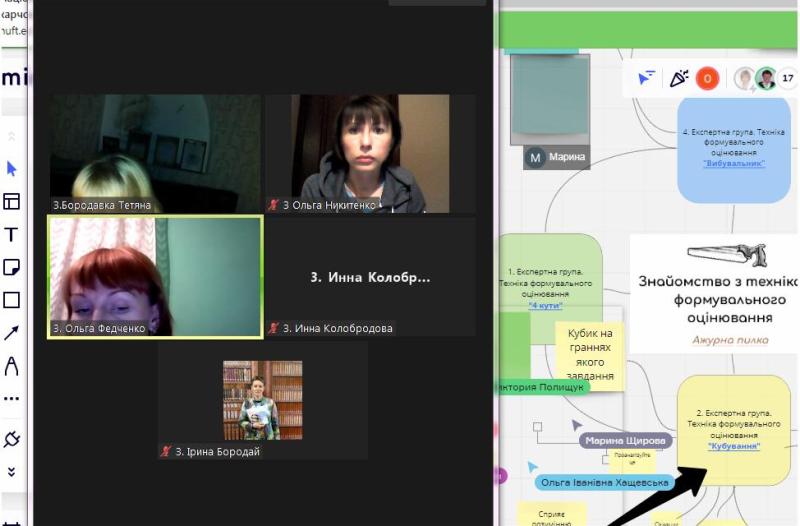Click muted mic icon of Ольга Никитенко
This screenshot has width=800, height=526.
click(x=273, y=205)
